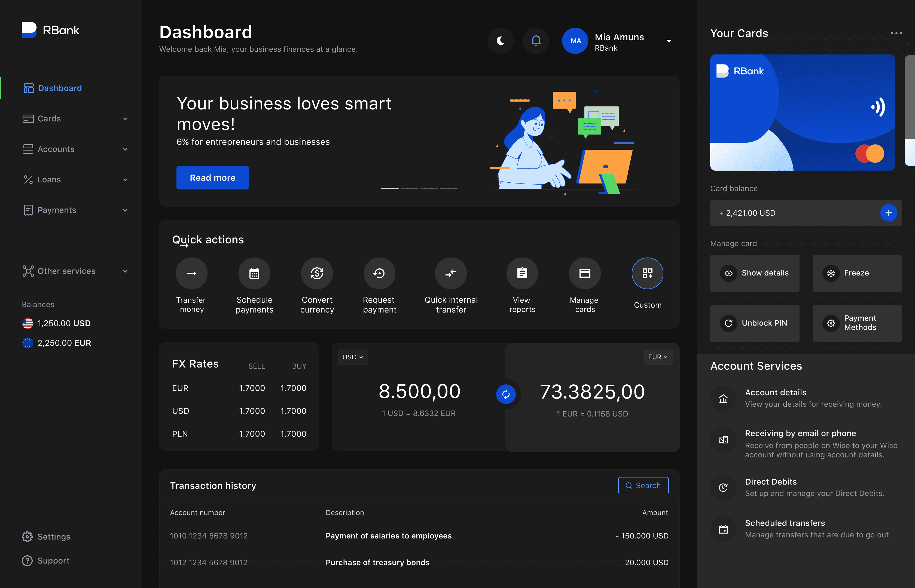Go to Dashboard in sidebar

60,88
